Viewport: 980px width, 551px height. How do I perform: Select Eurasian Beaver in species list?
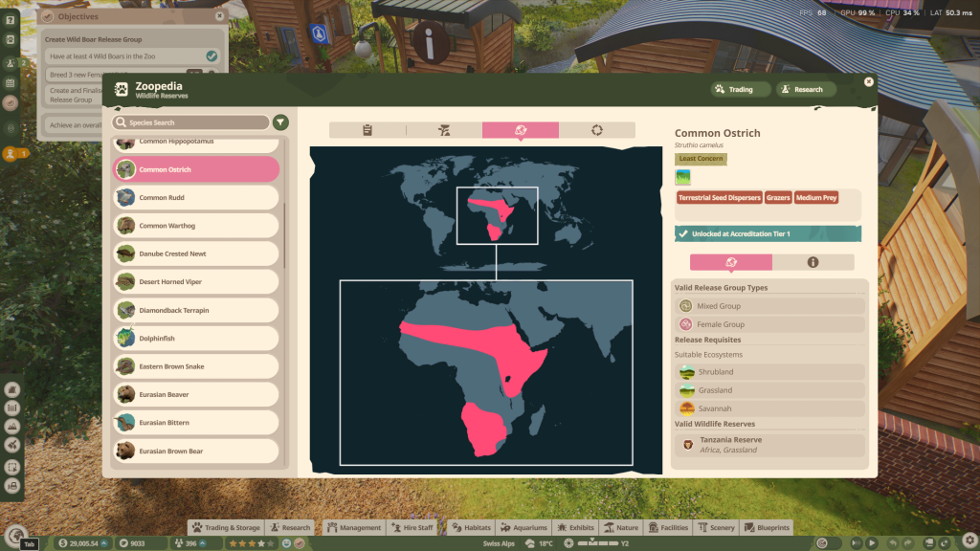195,394
